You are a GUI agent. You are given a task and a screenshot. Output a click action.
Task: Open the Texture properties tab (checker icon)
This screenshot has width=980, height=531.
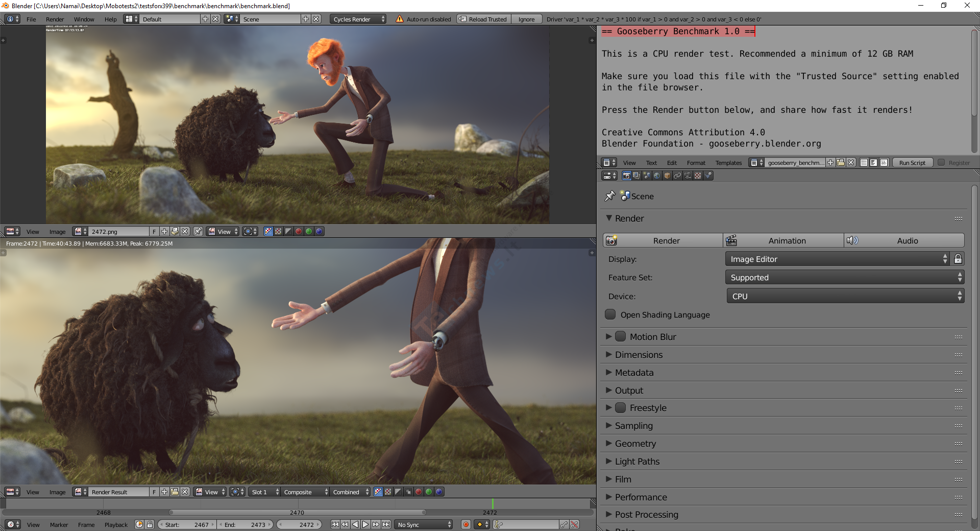698,176
